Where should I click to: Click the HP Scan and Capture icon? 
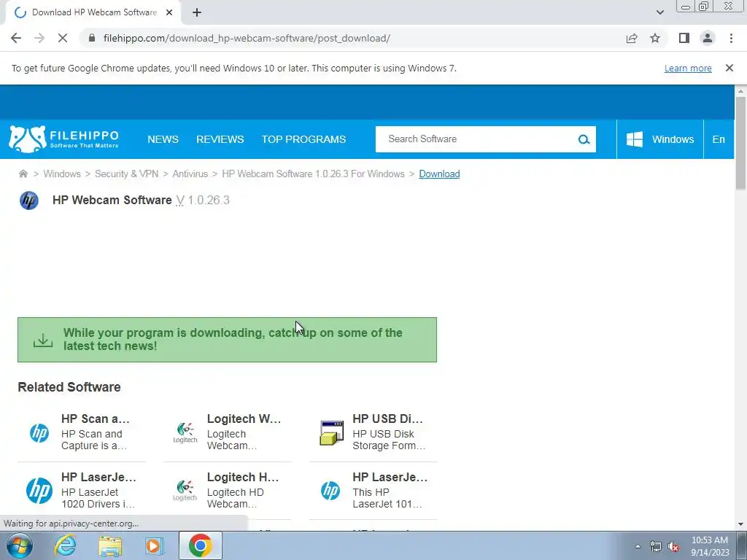coord(39,433)
